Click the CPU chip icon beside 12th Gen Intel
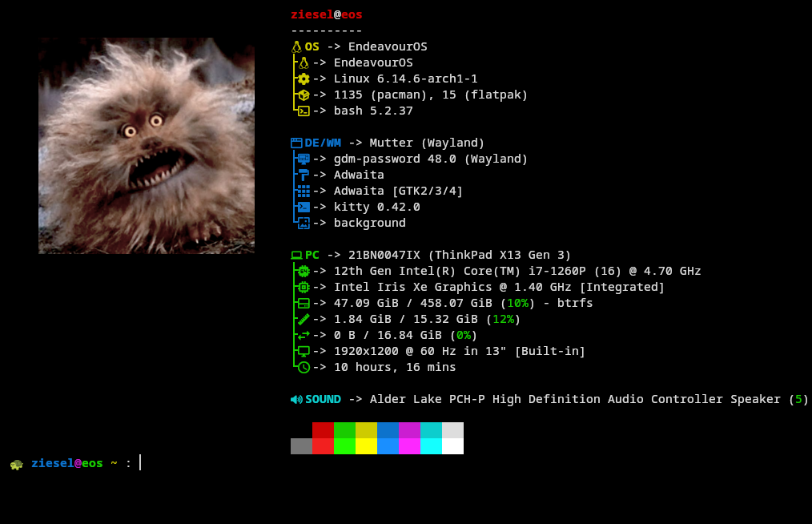 tap(303, 271)
